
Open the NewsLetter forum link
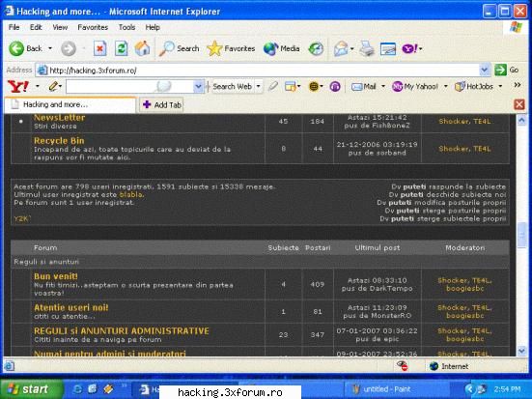(59, 118)
